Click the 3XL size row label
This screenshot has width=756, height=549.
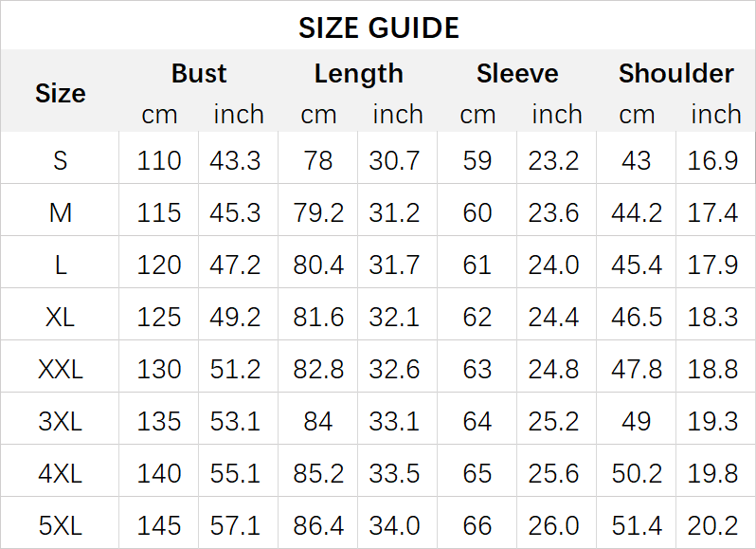[60, 421]
